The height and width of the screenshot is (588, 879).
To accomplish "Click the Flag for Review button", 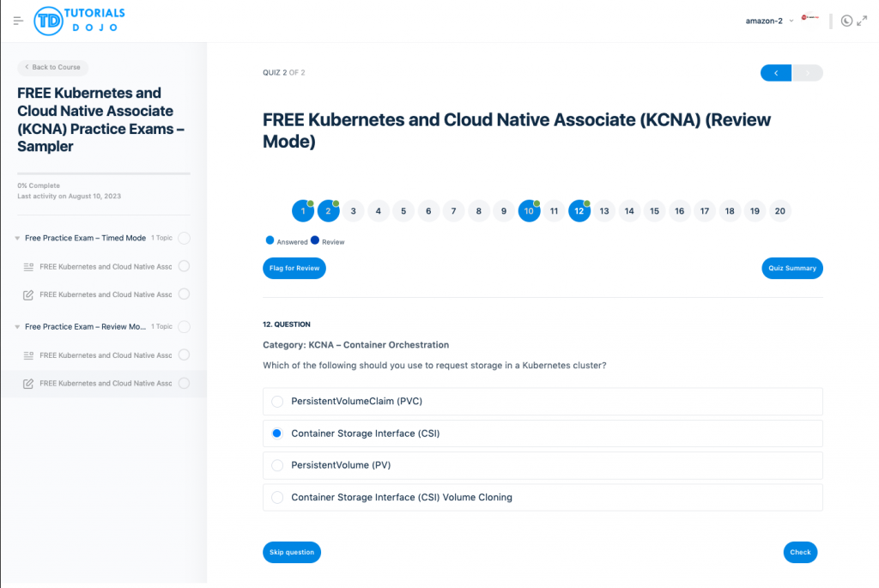I will 294,268.
